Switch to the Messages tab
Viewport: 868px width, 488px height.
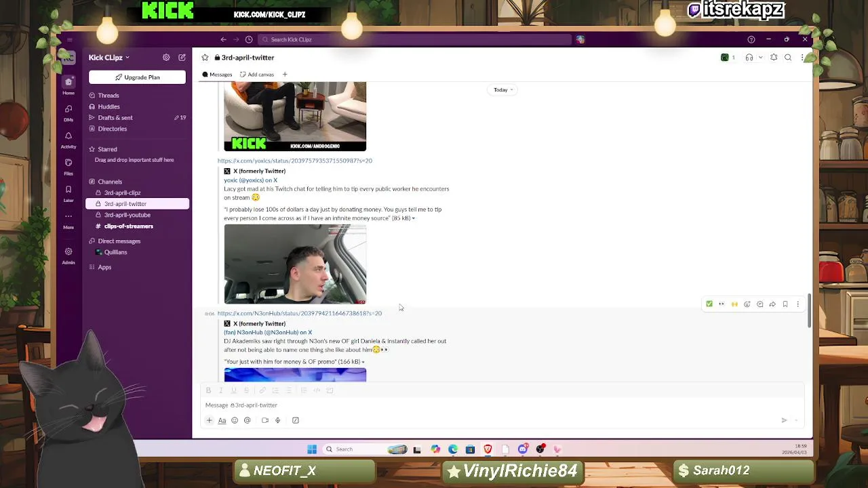click(x=217, y=75)
